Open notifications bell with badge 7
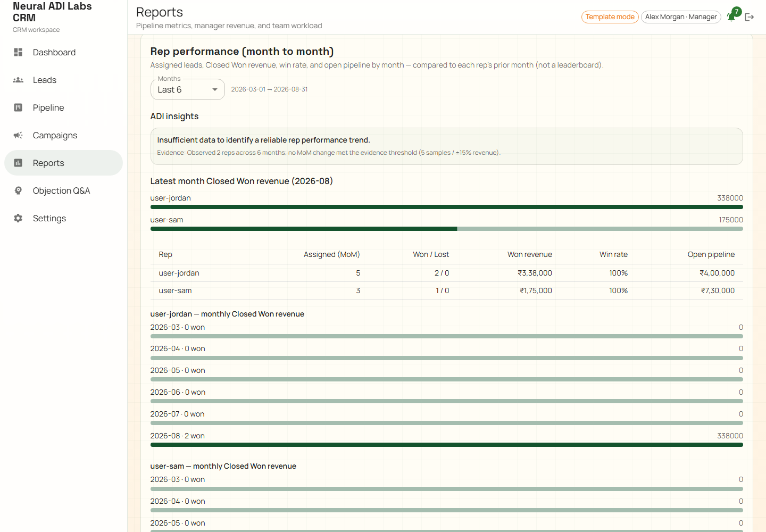The image size is (766, 532). pyautogui.click(x=733, y=16)
